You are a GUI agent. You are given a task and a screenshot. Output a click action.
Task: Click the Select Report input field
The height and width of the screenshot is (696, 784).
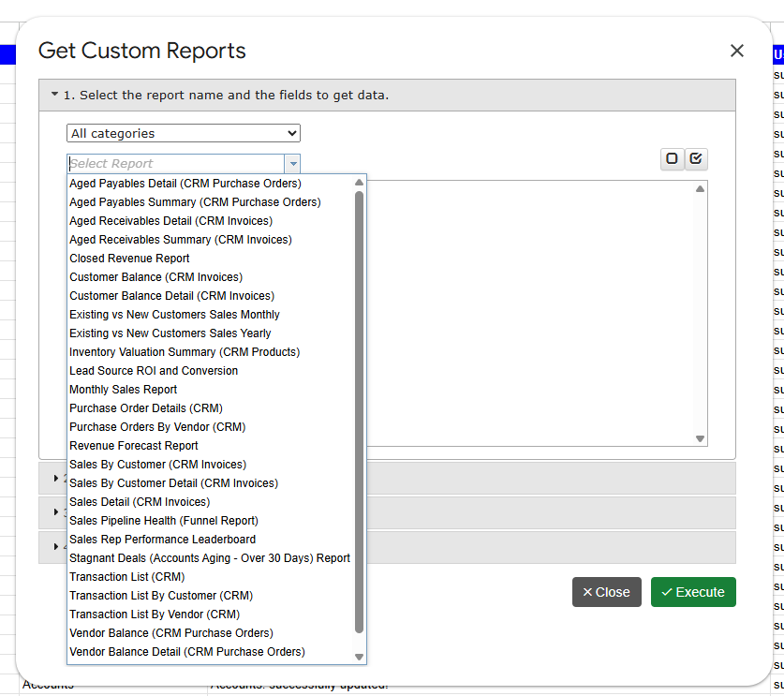(x=176, y=164)
